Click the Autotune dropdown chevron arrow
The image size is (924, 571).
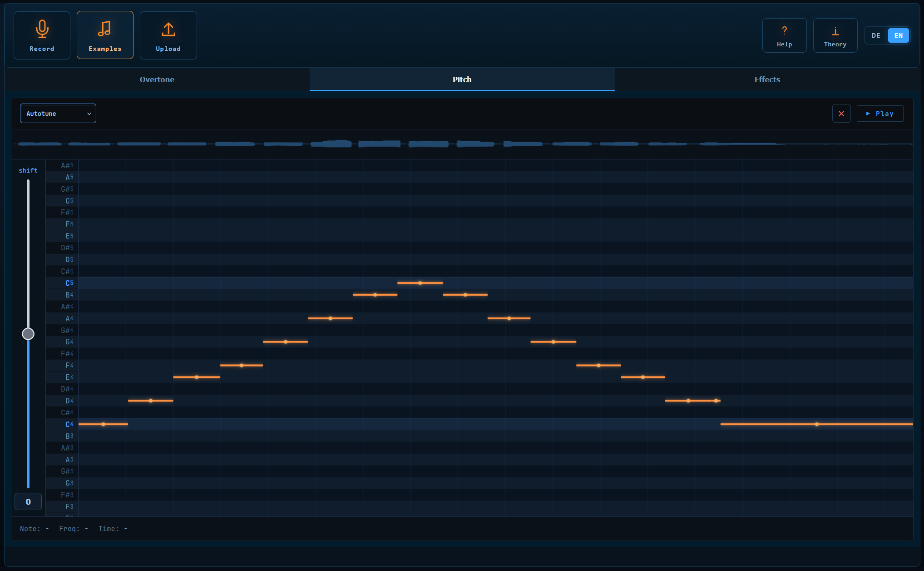click(89, 114)
